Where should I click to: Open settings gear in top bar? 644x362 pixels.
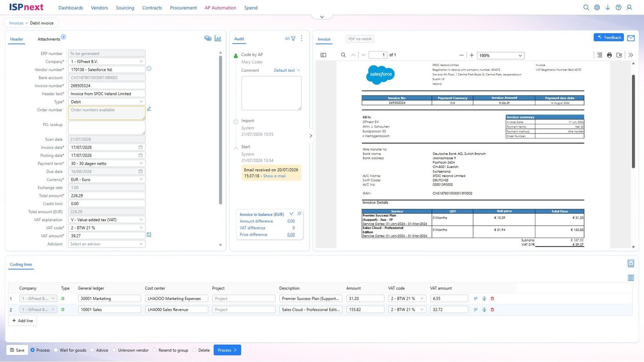click(x=597, y=7)
